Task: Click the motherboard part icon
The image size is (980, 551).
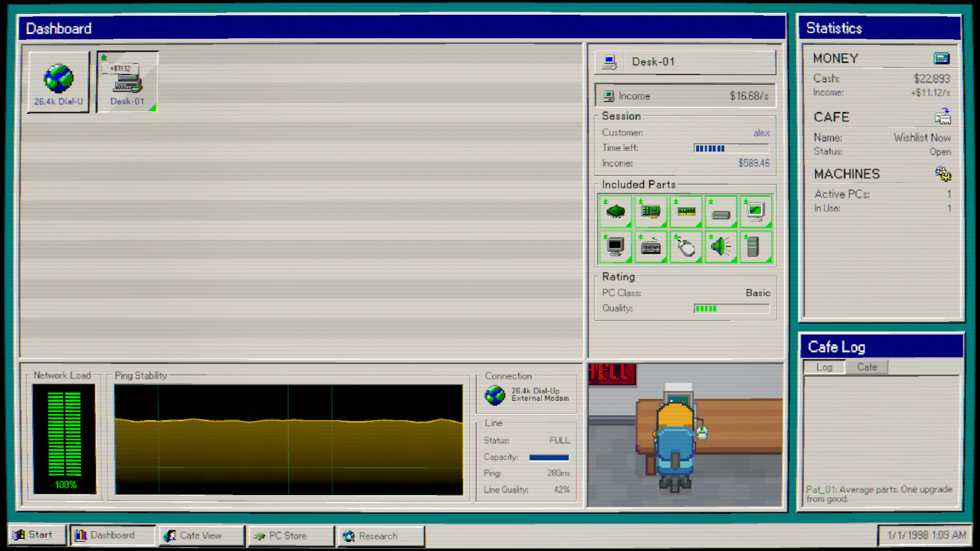Action: pyautogui.click(x=651, y=212)
